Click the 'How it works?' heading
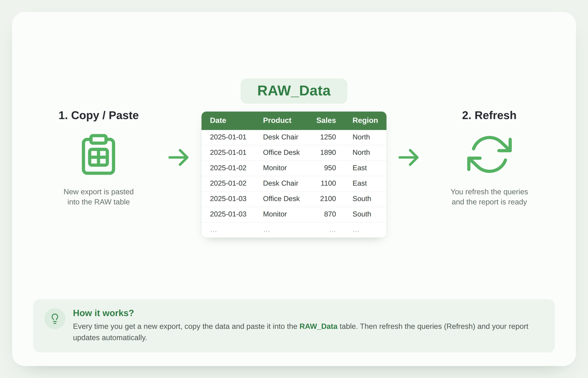The image size is (588, 378). [x=103, y=313]
